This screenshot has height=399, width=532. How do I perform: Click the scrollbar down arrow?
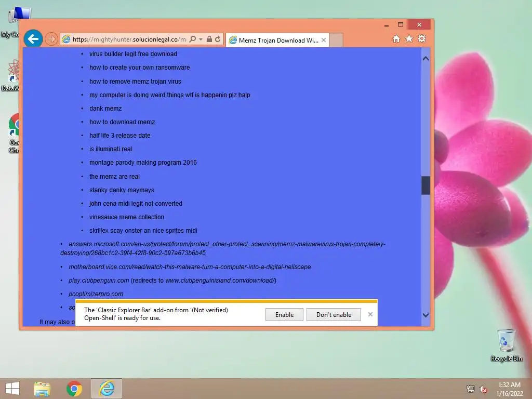[426, 315]
